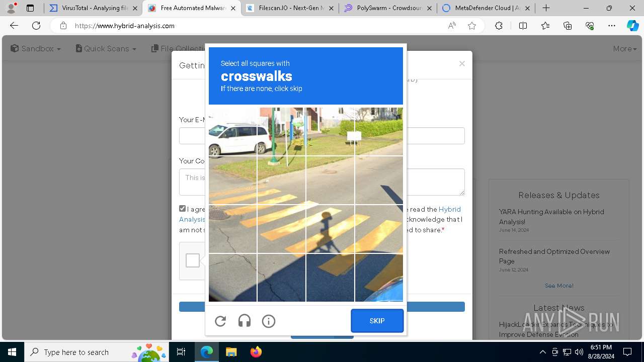Screen dimensions: 644x362
Task: Show hidden system tray icons
Action: [x=542, y=352]
